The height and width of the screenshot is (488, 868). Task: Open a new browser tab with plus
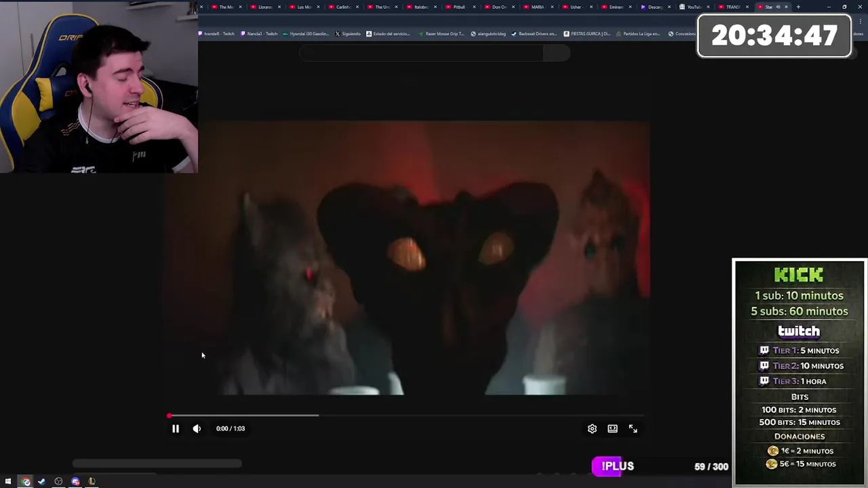click(798, 7)
